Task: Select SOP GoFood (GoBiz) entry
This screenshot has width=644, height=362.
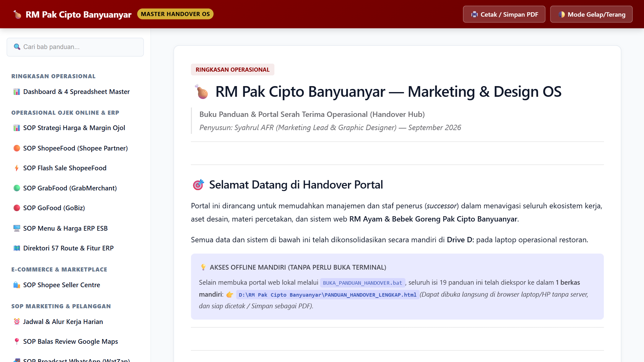Action: point(75,208)
